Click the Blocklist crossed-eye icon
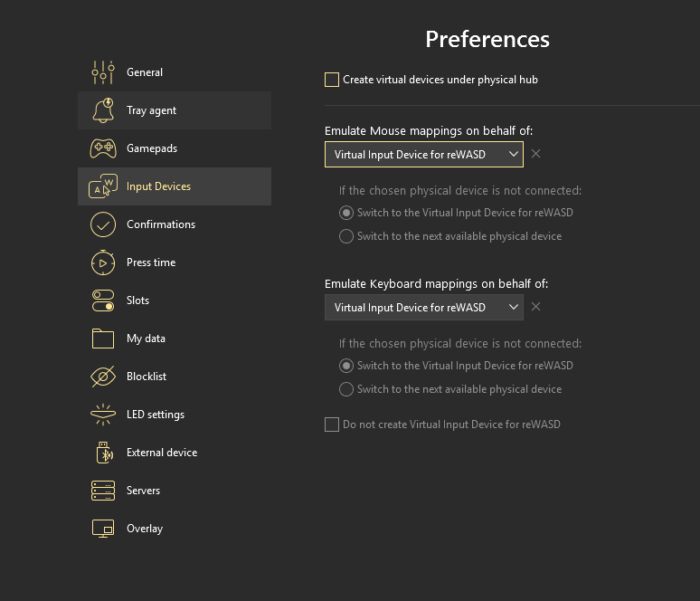The height and width of the screenshot is (601, 700). point(103,377)
